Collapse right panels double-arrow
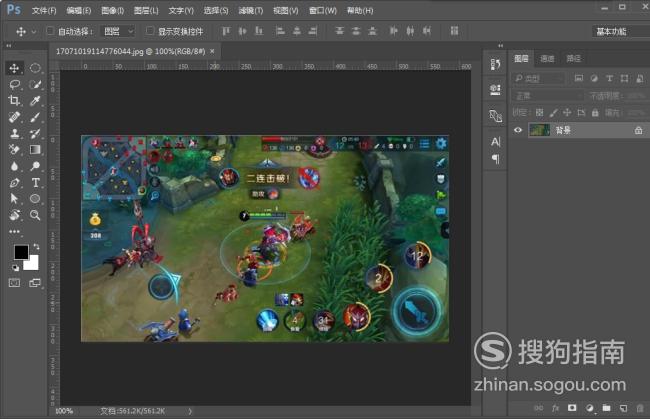Screen dimensions: 650x419 click(x=500, y=45)
